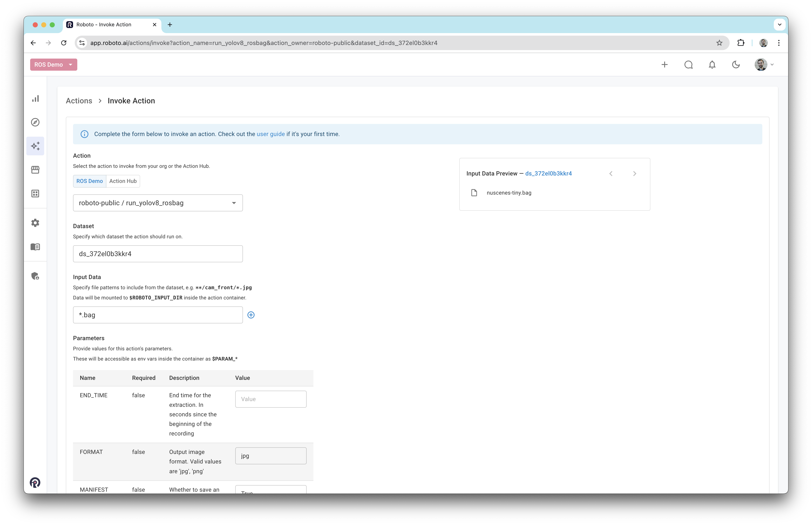
Task: Open the documentation book sidebar icon
Action: point(35,247)
